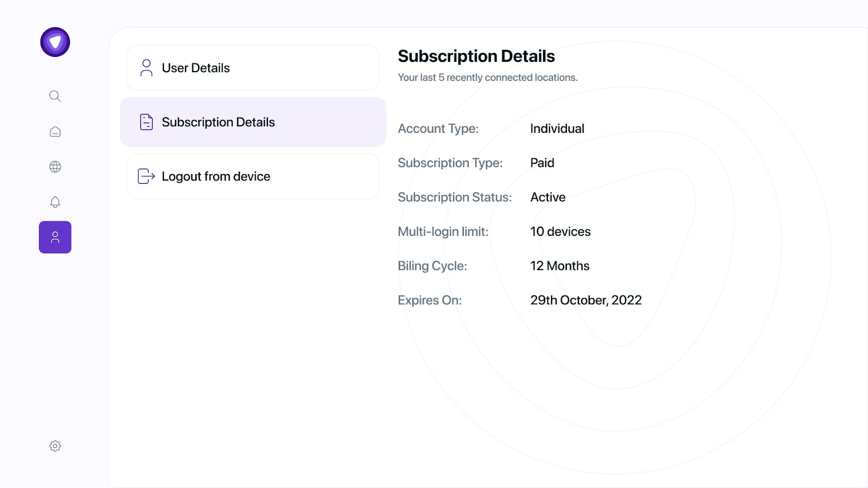This screenshot has width=868, height=488.
Task: Click the document icon beside Subscription Details
Action: pyautogui.click(x=146, y=122)
